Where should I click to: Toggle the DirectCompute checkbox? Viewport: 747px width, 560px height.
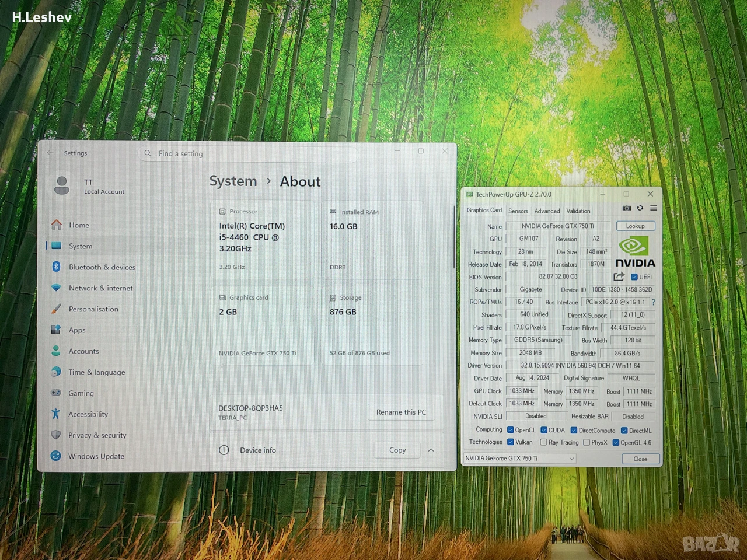(574, 430)
